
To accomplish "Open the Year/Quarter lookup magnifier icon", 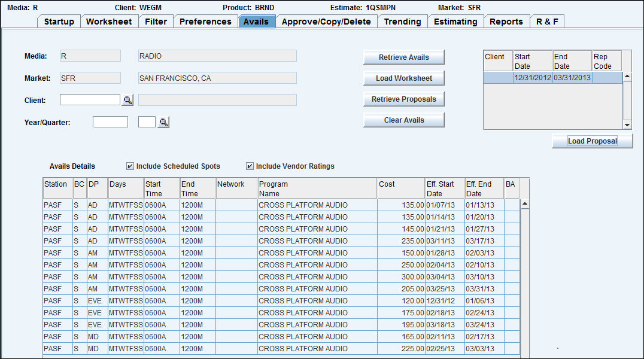I will click(x=163, y=122).
